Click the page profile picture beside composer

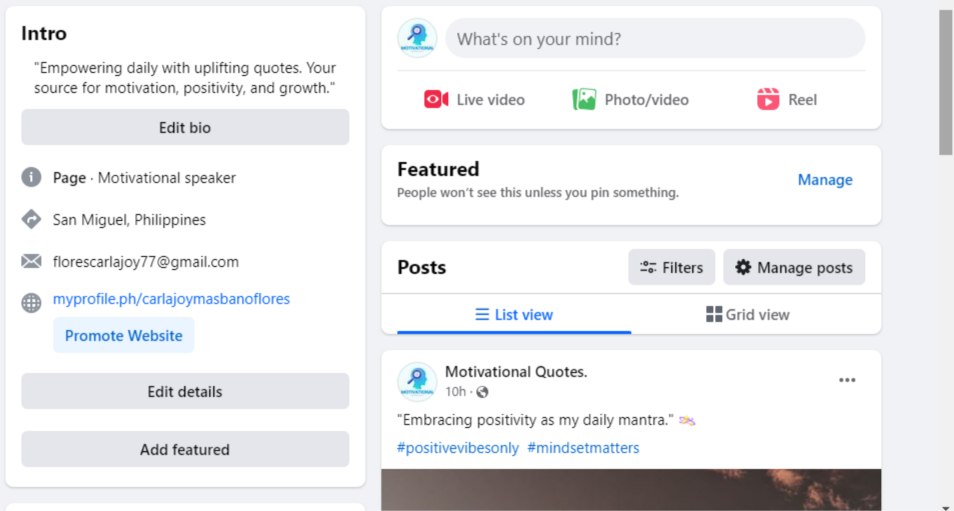tap(417, 38)
